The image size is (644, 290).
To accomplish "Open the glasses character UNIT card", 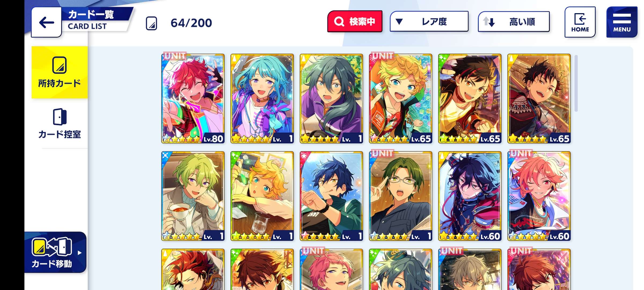I will (x=400, y=196).
